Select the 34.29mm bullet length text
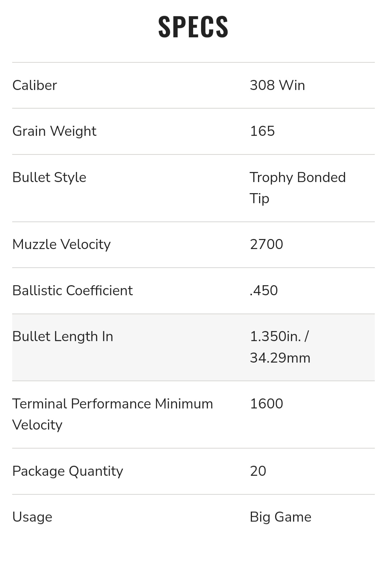This screenshot has width=387, height=588. pos(280,358)
